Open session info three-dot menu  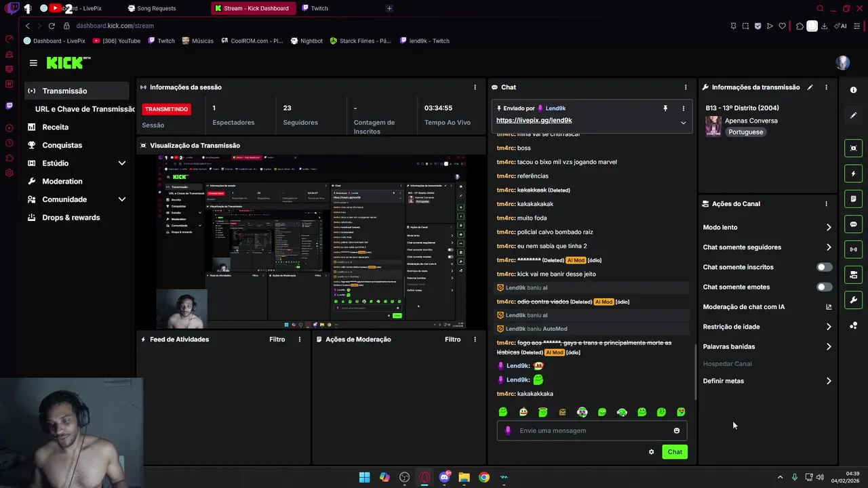click(x=475, y=87)
